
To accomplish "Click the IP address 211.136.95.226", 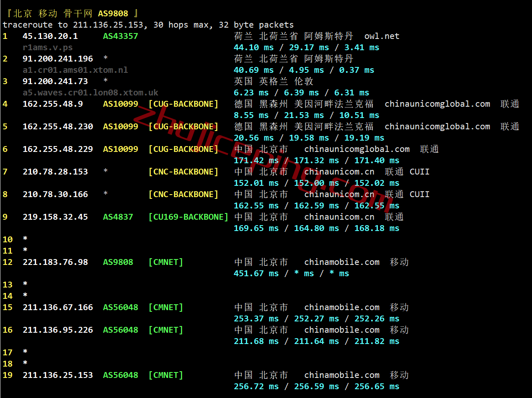I will (58, 330).
